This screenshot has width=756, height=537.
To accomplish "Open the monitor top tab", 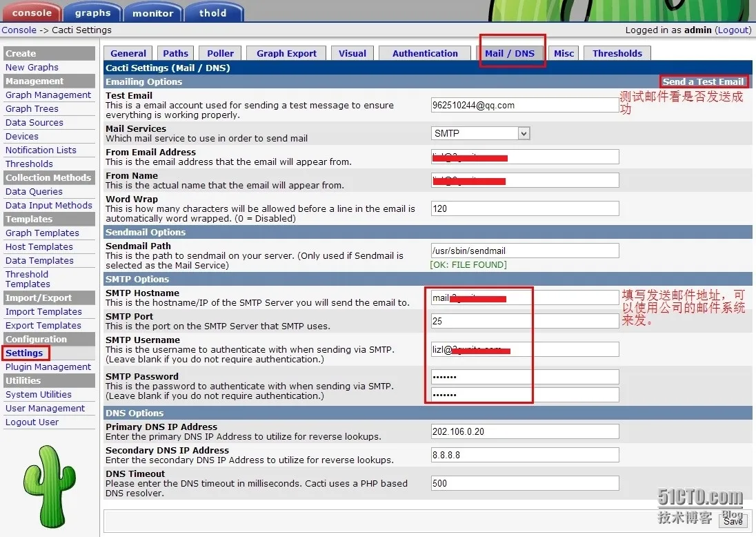I will (x=153, y=12).
